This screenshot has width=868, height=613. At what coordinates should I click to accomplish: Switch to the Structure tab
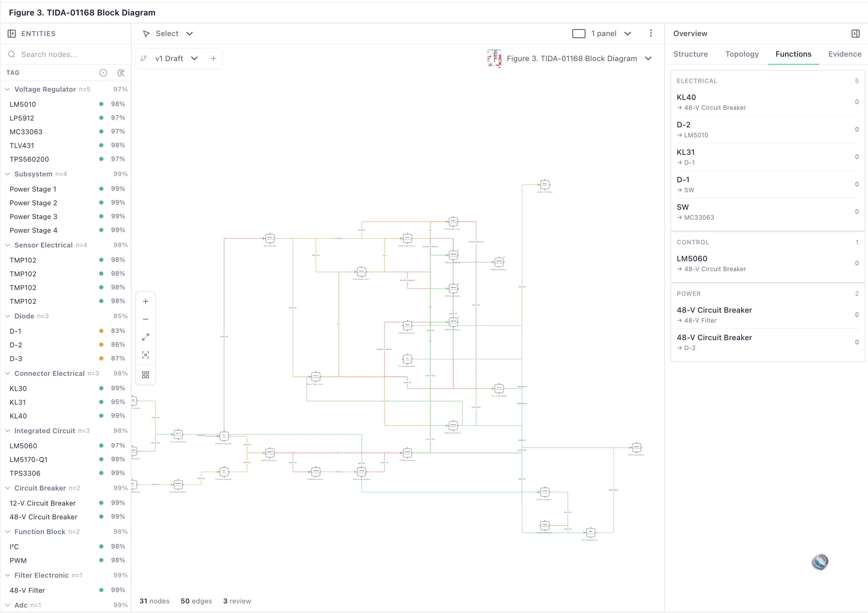690,54
